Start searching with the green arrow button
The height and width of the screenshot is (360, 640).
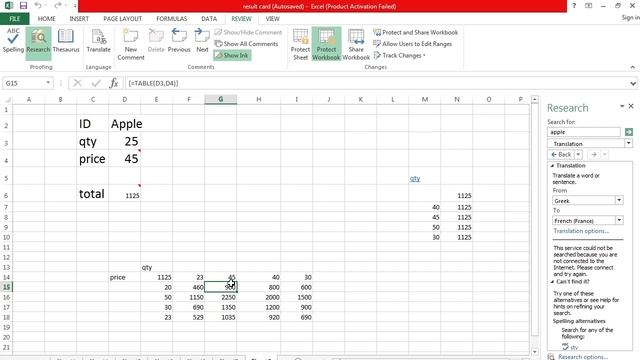coord(629,132)
